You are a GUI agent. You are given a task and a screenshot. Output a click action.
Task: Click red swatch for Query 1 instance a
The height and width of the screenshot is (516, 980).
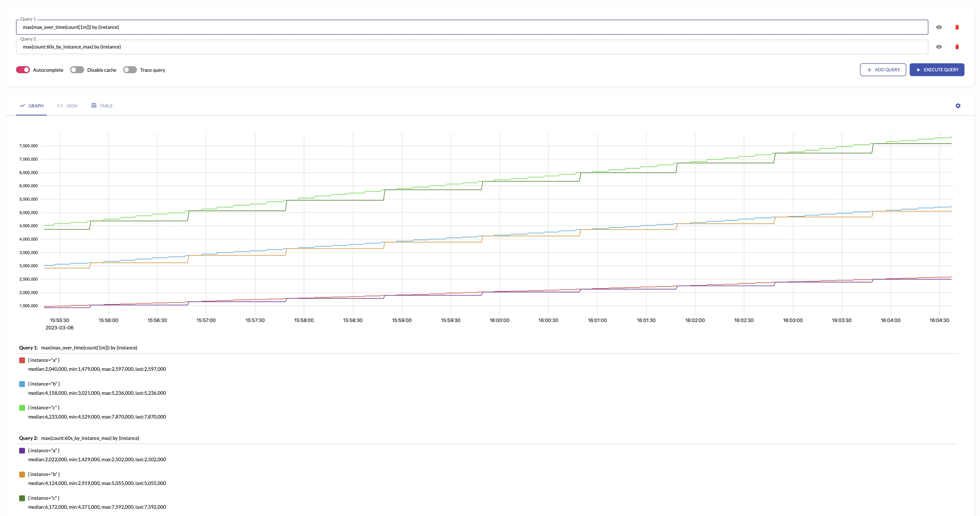[22, 360]
